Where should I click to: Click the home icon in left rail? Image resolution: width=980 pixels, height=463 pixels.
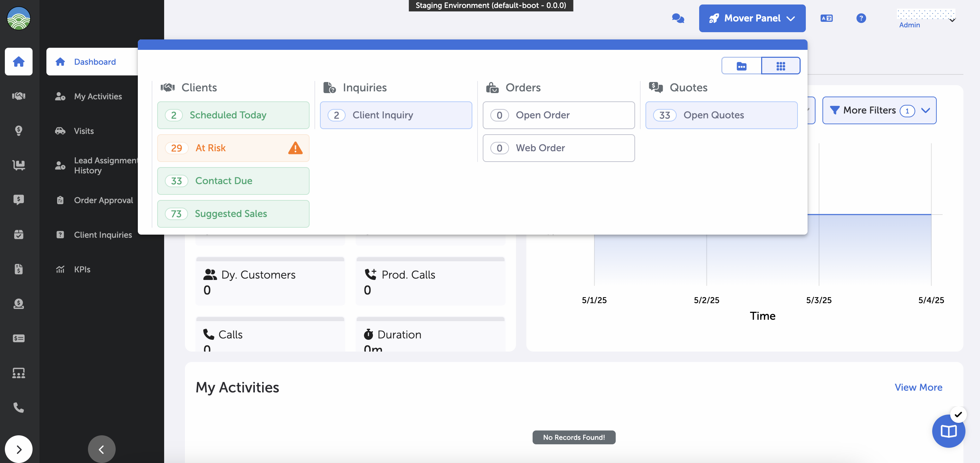(x=18, y=62)
